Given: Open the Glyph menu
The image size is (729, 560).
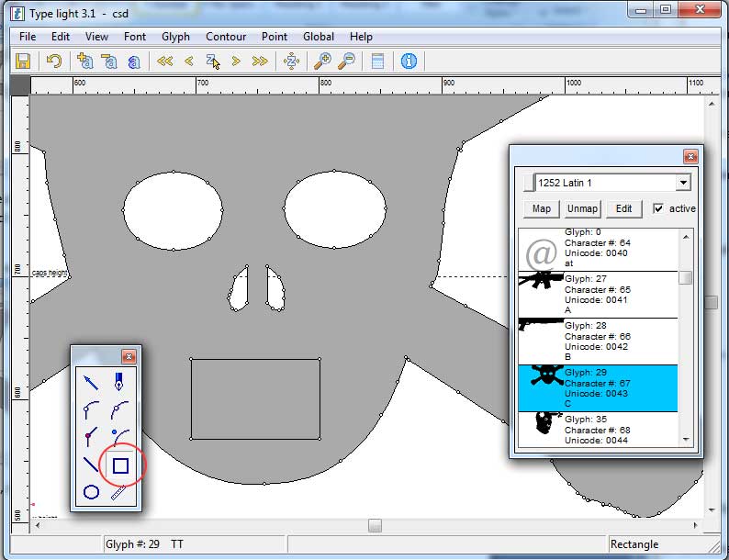Looking at the screenshot, I should (175, 37).
